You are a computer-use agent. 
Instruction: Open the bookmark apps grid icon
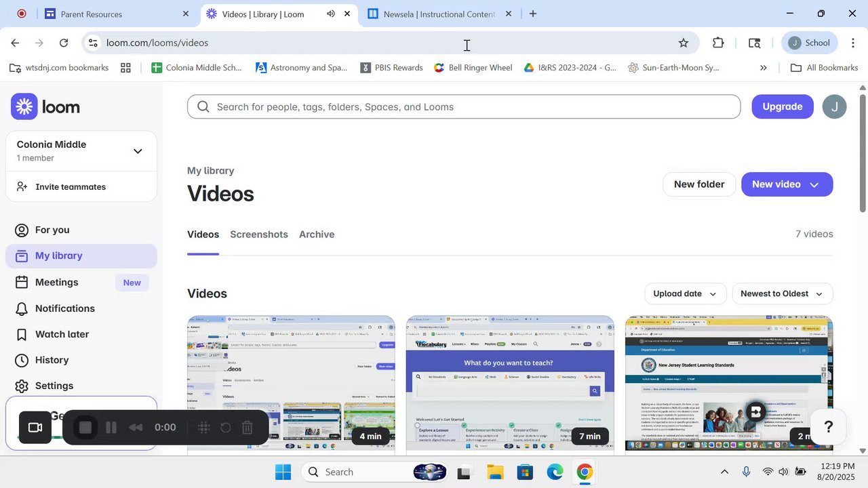click(125, 68)
